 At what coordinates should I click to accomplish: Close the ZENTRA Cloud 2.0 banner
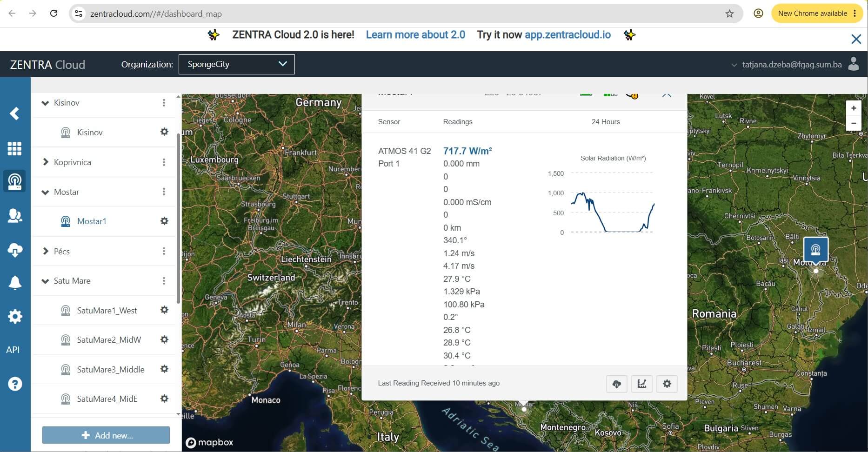856,39
